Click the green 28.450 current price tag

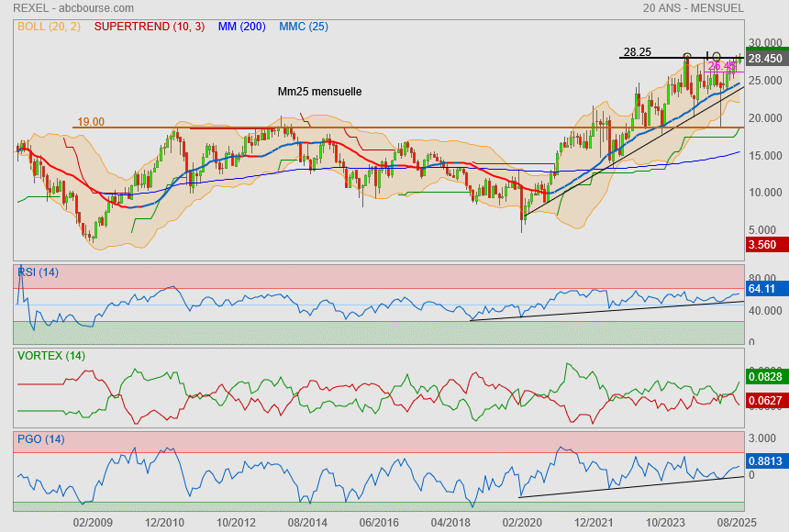coord(765,59)
